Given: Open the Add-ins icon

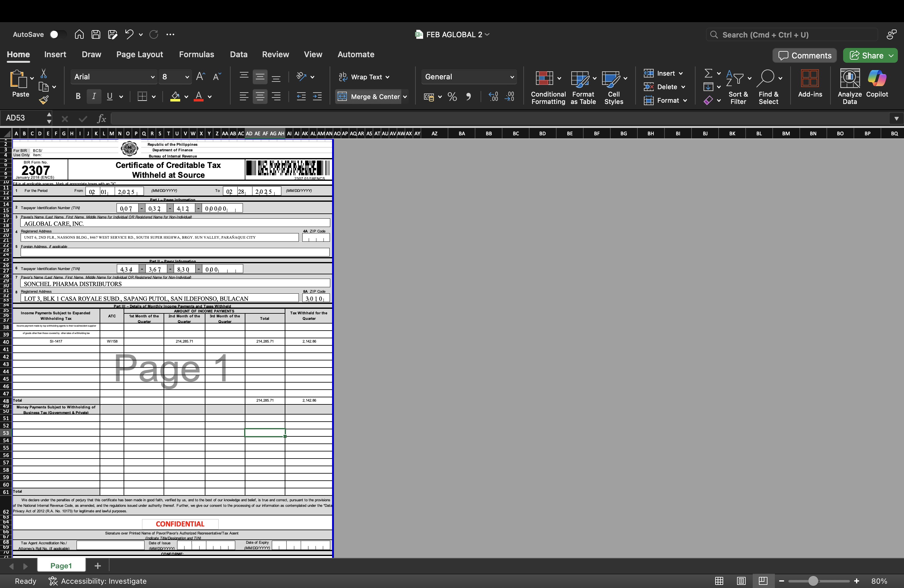Looking at the screenshot, I should [x=810, y=84].
